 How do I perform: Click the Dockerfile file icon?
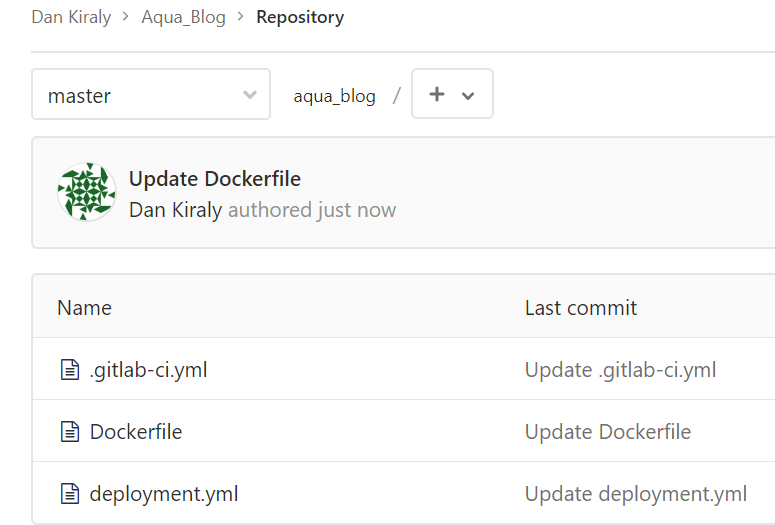click(x=69, y=432)
